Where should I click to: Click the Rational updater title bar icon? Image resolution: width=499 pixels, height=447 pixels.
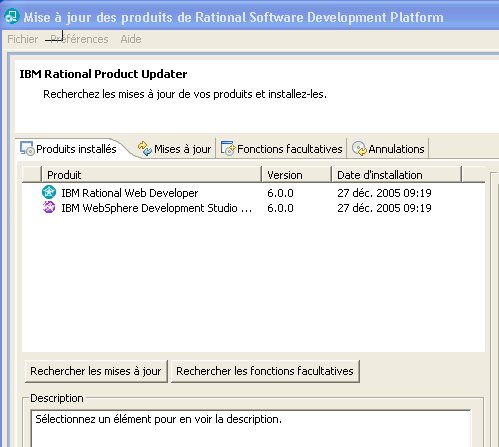pyautogui.click(x=12, y=16)
